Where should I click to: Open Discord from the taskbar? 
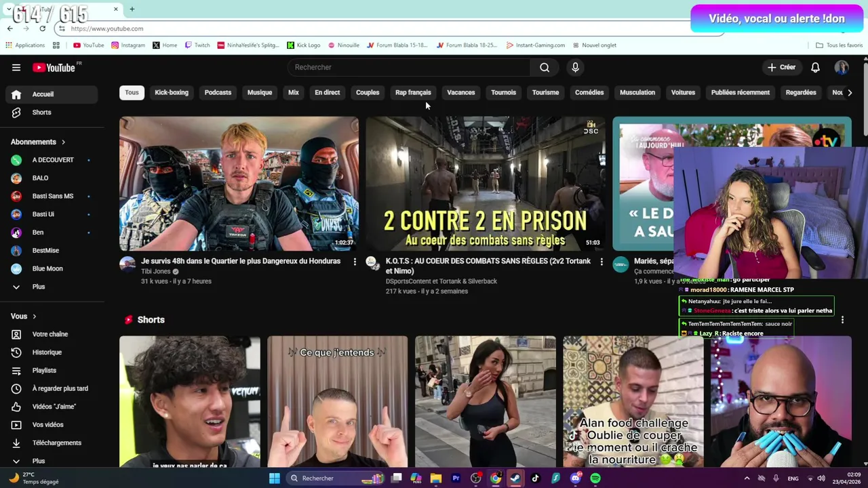[x=575, y=479]
